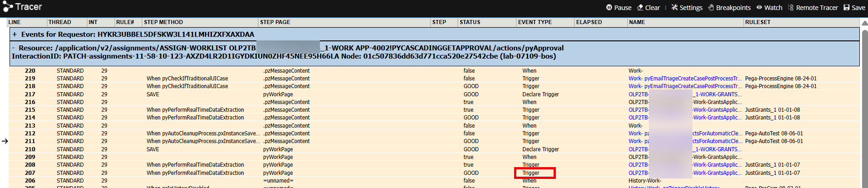Image resolution: width=868 pixels, height=188 pixels.
Task: Click the NAME column header
Action: click(637, 22)
